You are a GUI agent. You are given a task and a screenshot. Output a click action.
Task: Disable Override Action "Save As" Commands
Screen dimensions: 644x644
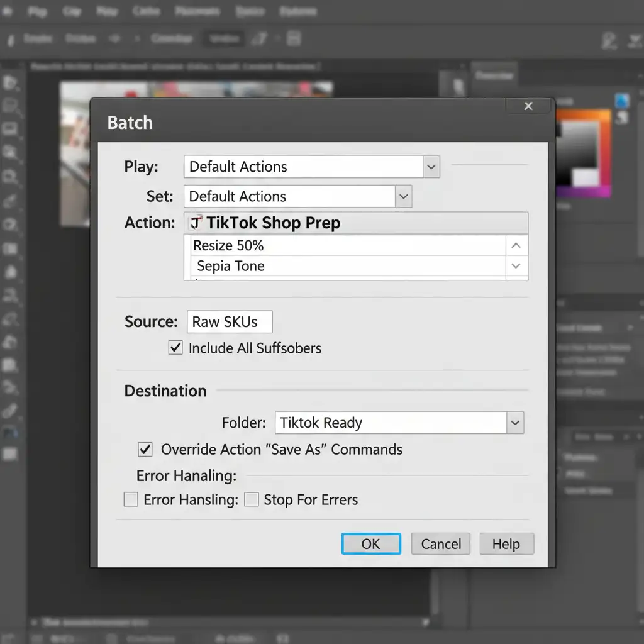pyautogui.click(x=145, y=449)
